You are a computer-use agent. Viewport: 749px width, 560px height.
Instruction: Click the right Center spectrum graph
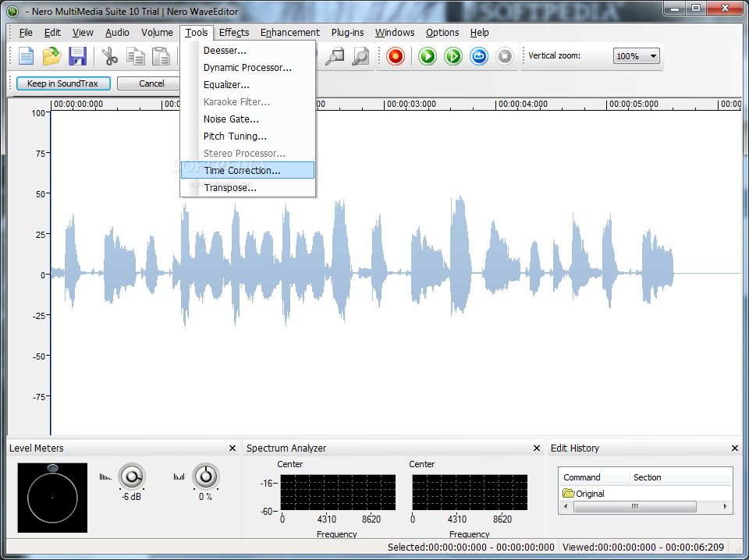(470, 492)
